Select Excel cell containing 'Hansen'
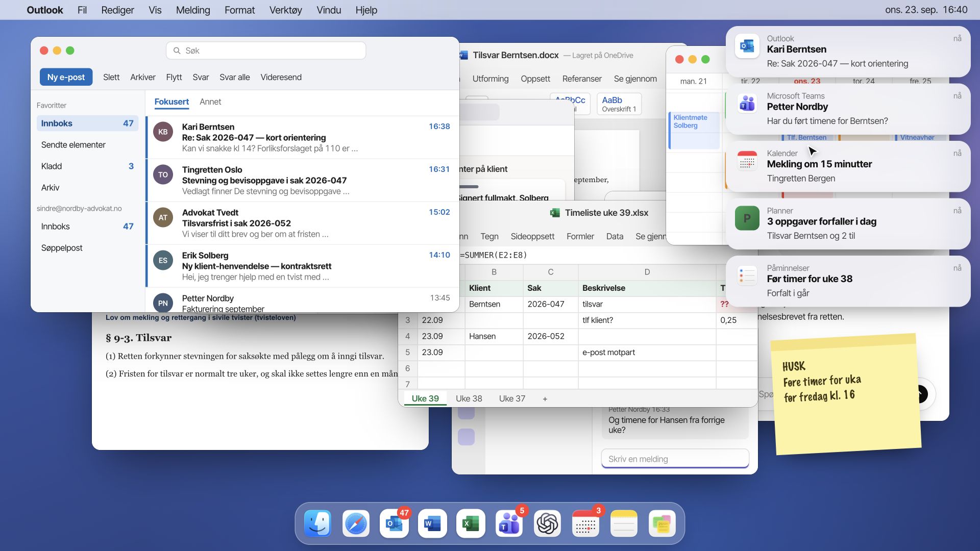The width and height of the screenshot is (980, 551). point(494,337)
